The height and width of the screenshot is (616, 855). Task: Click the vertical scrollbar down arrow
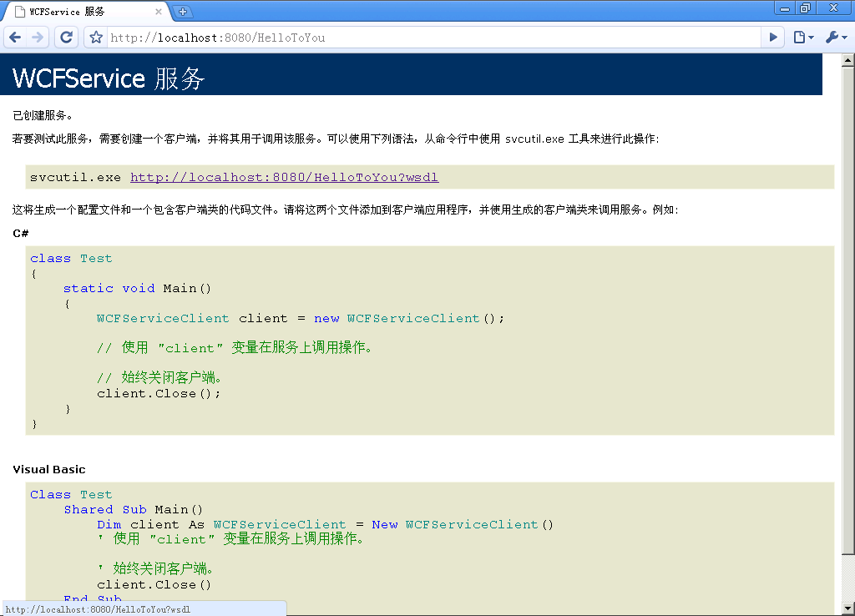point(848,608)
